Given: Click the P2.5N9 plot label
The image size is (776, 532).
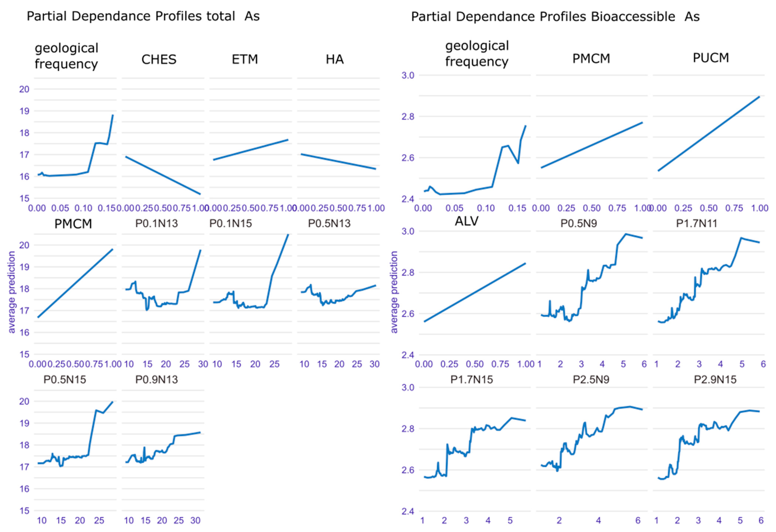Looking at the screenshot, I should (x=591, y=379).
